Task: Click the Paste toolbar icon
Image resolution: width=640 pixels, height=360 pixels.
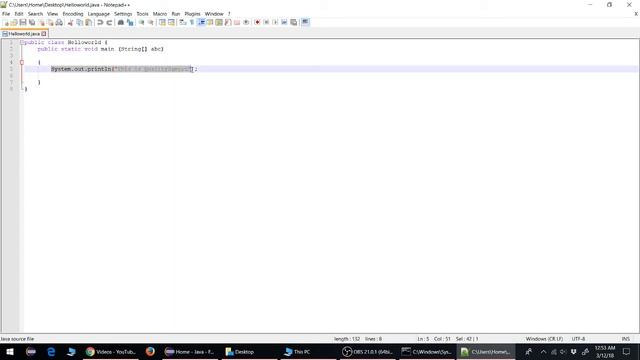Action: pyautogui.click(x=89, y=22)
